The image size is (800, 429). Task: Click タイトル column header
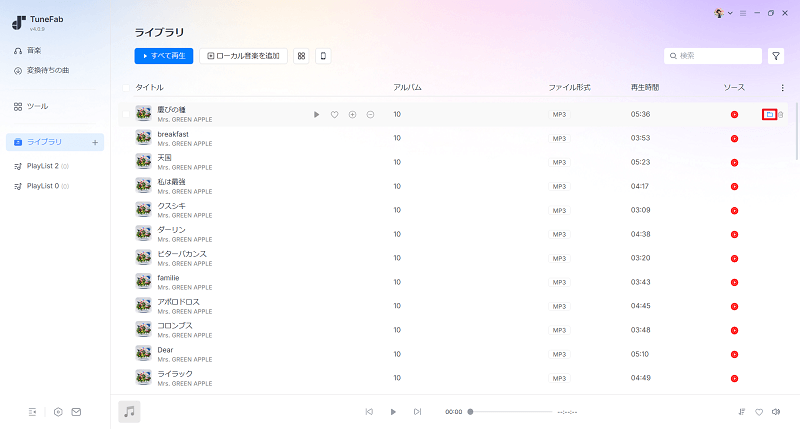click(149, 88)
